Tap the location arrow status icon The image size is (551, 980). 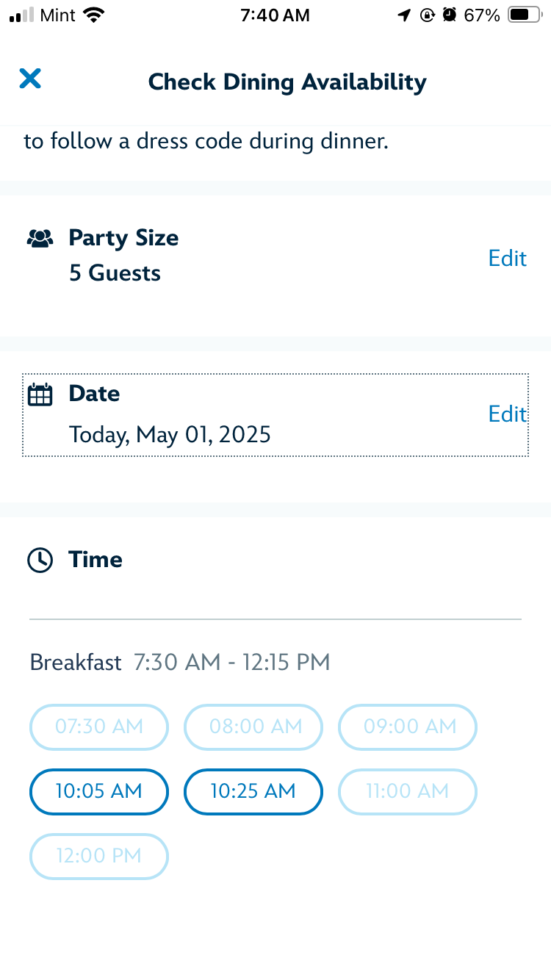pyautogui.click(x=404, y=15)
